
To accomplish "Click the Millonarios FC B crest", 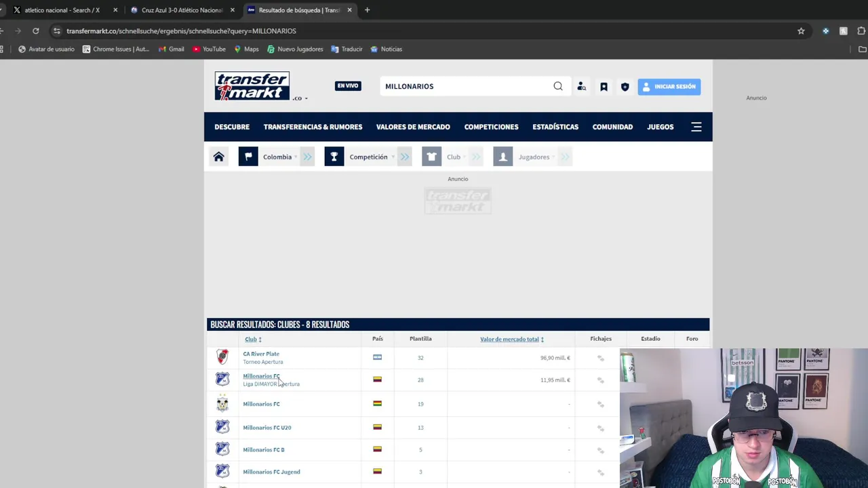I will pyautogui.click(x=222, y=449).
